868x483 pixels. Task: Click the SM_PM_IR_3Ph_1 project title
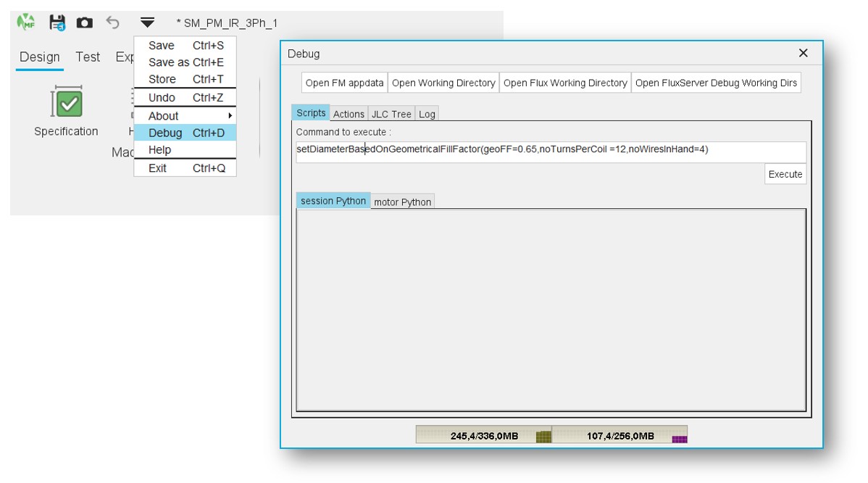pyautogui.click(x=227, y=23)
